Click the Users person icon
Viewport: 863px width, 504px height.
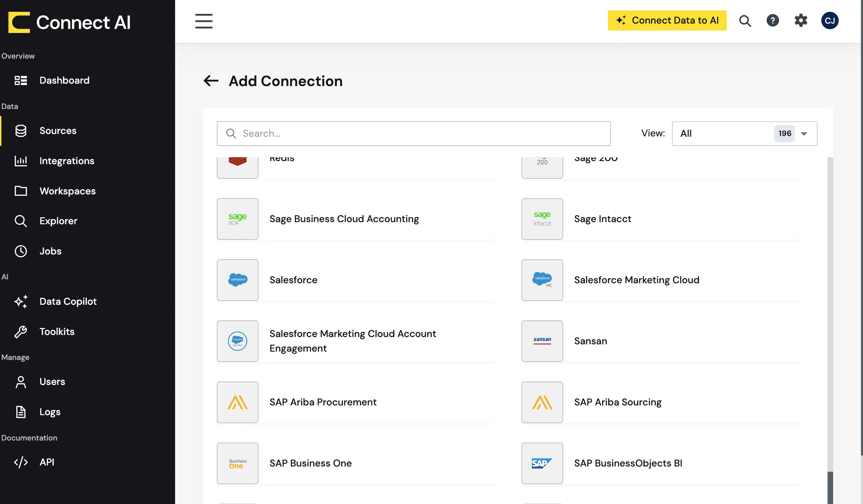pyautogui.click(x=21, y=382)
